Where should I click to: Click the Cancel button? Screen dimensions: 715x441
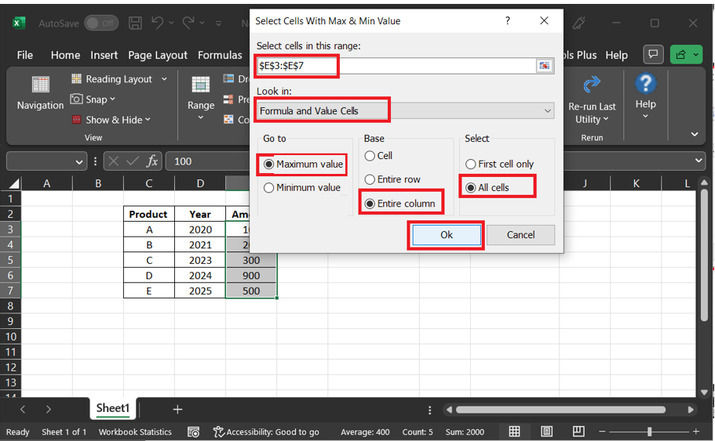[x=521, y=235]
